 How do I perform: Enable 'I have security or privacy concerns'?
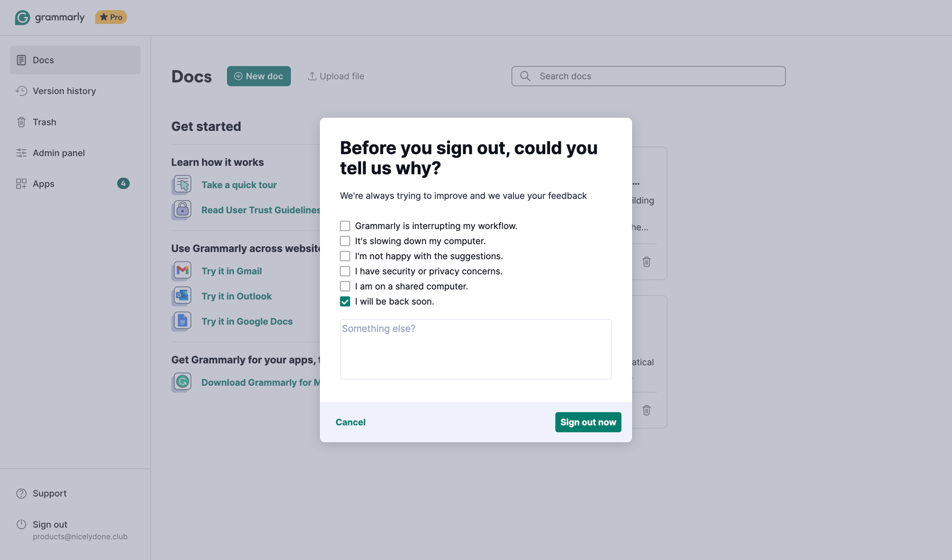click(345, 271)
